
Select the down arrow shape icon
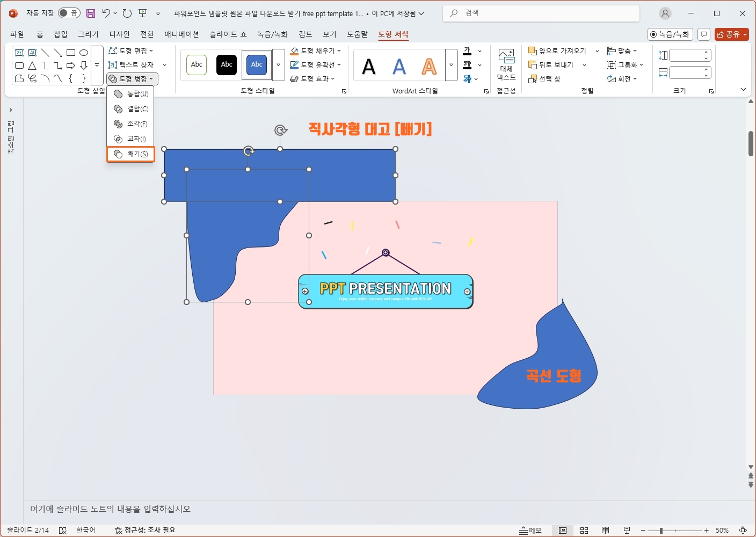point(84,66)
